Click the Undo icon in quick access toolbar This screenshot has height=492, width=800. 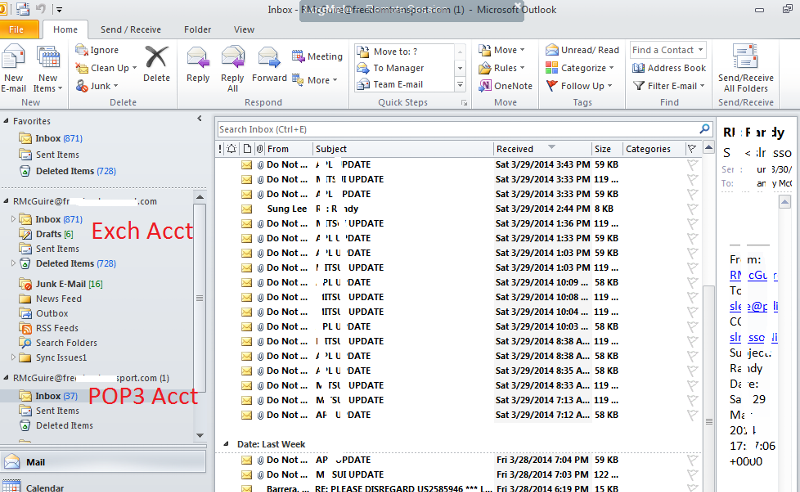coord(40,9)
